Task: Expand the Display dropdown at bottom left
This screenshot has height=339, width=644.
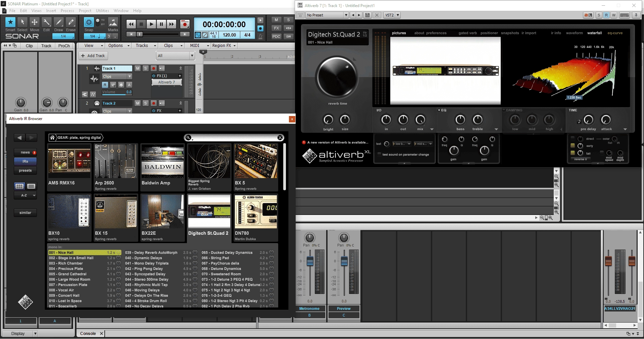Action: 35,334
